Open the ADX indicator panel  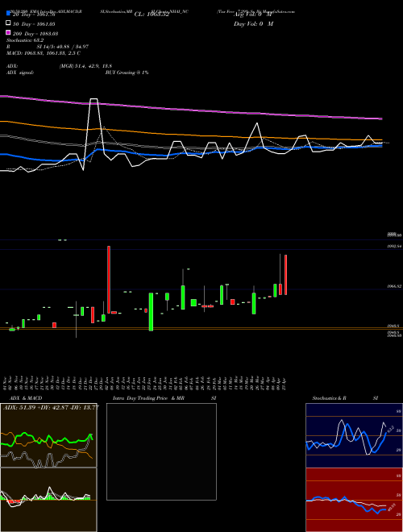[x=48, y=435]
